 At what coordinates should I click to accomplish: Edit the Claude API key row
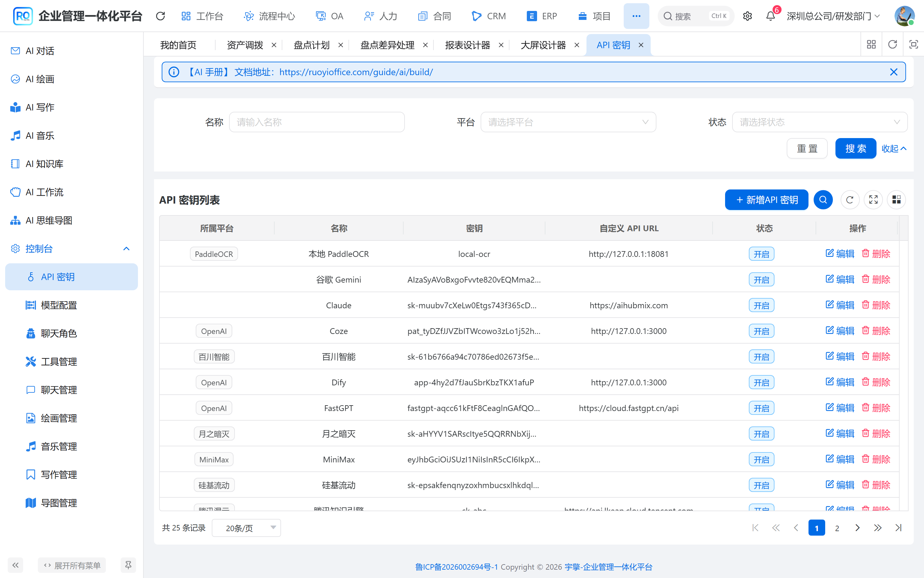pos(840,305)
